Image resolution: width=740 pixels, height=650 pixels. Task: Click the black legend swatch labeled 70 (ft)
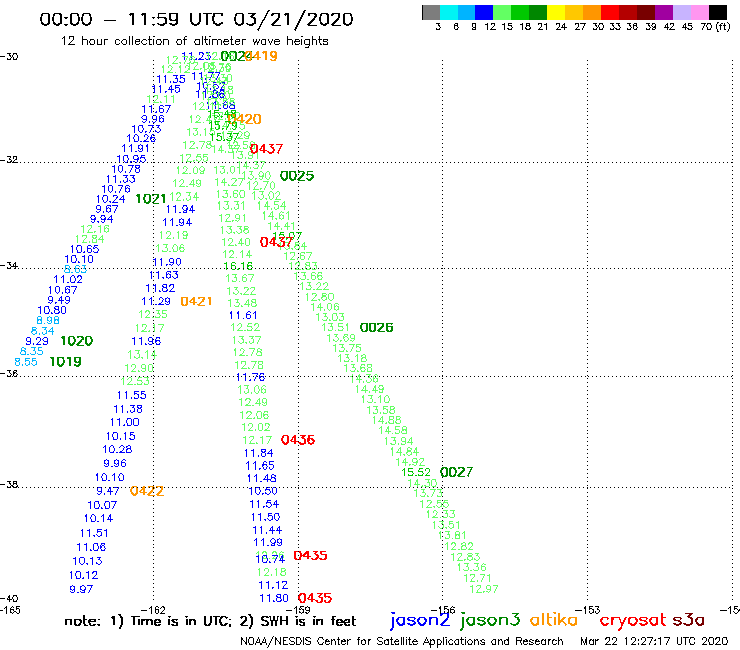click(717, 12)
